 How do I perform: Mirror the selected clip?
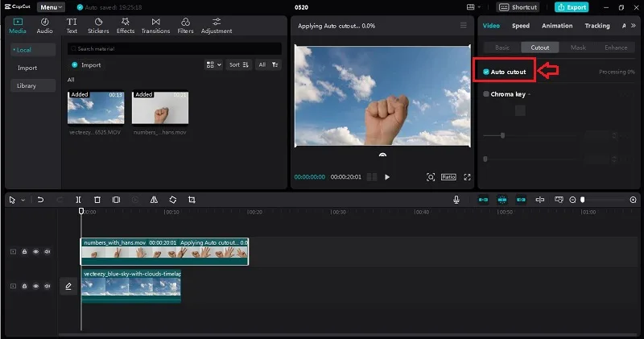pos(154,200)
